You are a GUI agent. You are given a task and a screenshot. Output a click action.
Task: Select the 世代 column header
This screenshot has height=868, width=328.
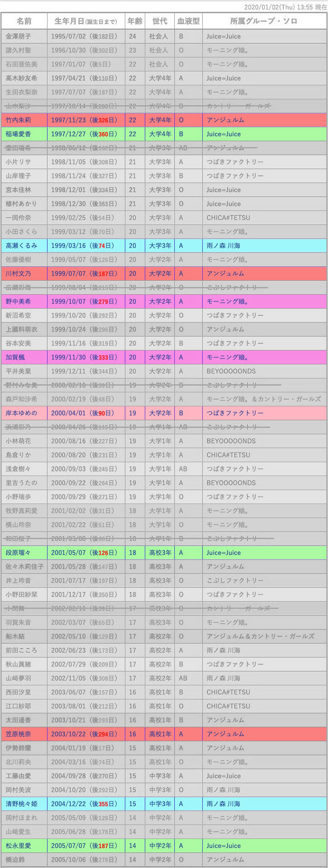click(x=160, y=22)
